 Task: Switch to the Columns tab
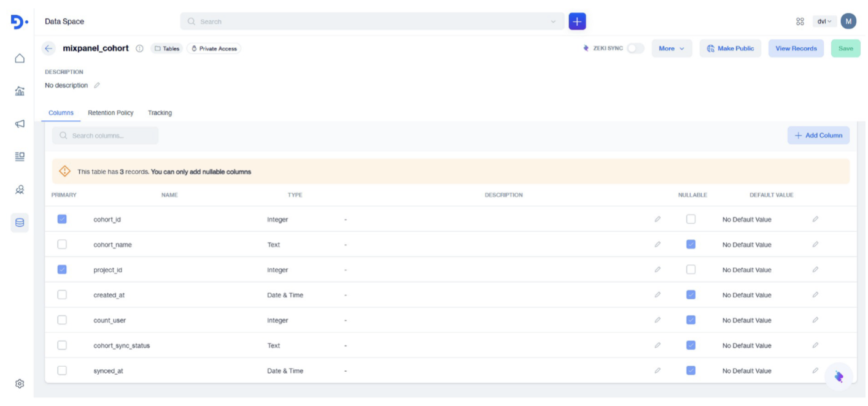tap(61, 113)
